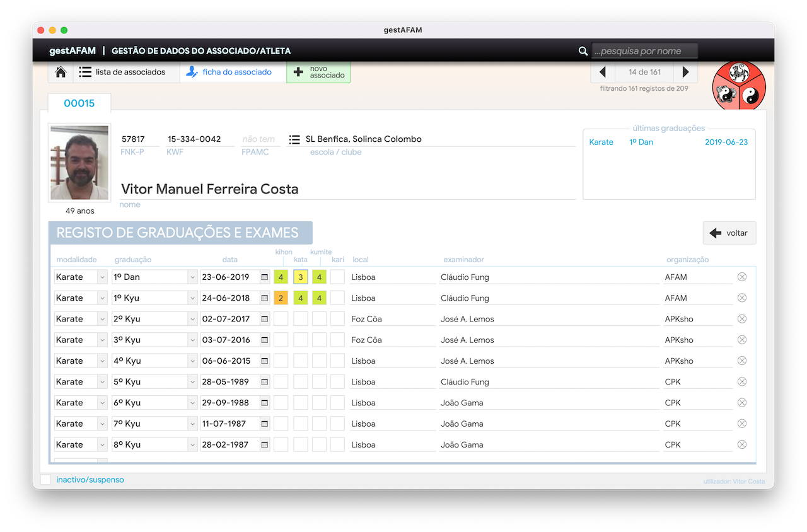Open modalidade dropdown in 3º Kyu row
This screenshot has height=532, width=807.
tap(102, 340)
